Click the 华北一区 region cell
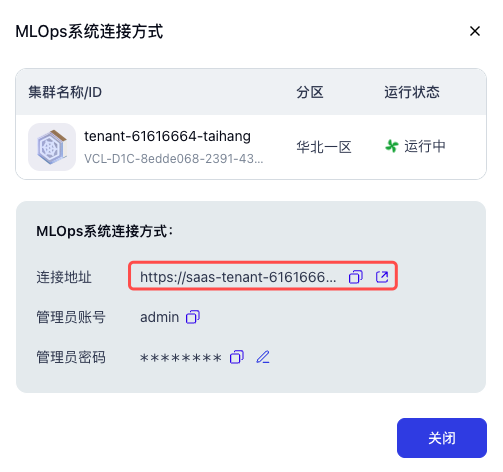503x472 pixels. point(324,147)
